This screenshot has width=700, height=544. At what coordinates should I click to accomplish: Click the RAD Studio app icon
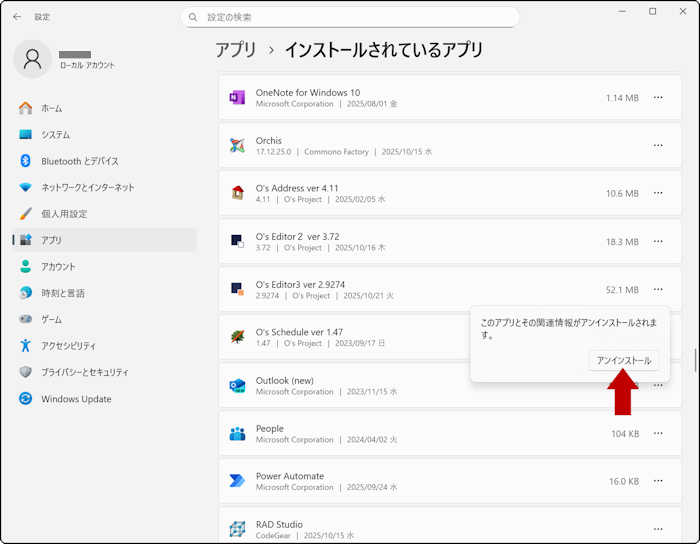(237, 529)
